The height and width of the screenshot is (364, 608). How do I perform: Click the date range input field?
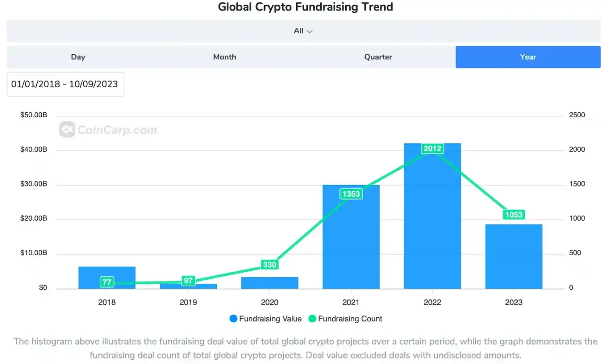[x=65, y=84]
